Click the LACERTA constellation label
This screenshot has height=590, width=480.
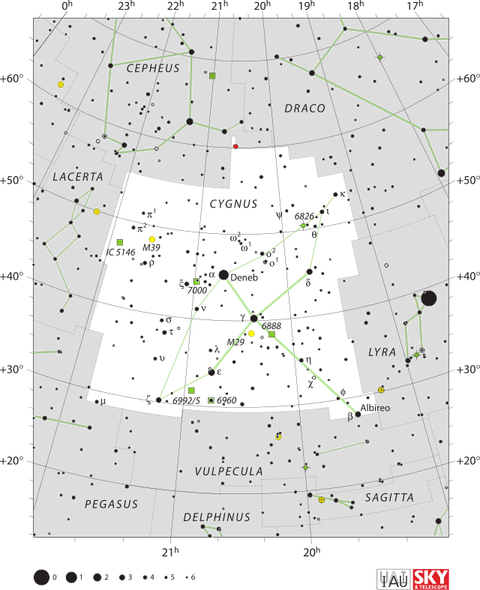(77, 177)
